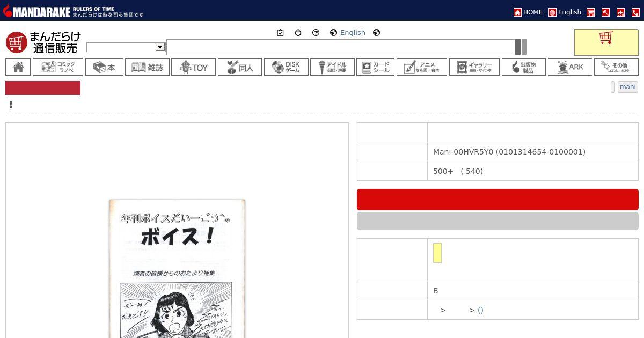
Task: Click the Mandarake mail order cart logo
Action: 43,42
